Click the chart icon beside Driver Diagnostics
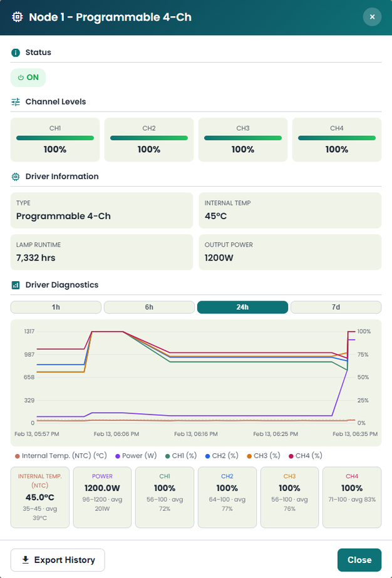Image resolution: width=392 pixels, height=578 pixels. [16, 286]
